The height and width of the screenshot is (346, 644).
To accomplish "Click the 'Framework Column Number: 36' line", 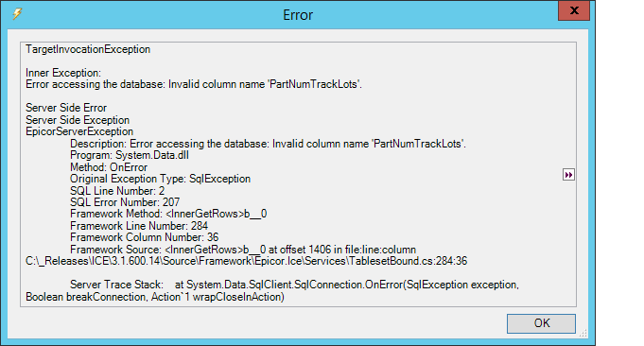I will [x=144, y=237].
